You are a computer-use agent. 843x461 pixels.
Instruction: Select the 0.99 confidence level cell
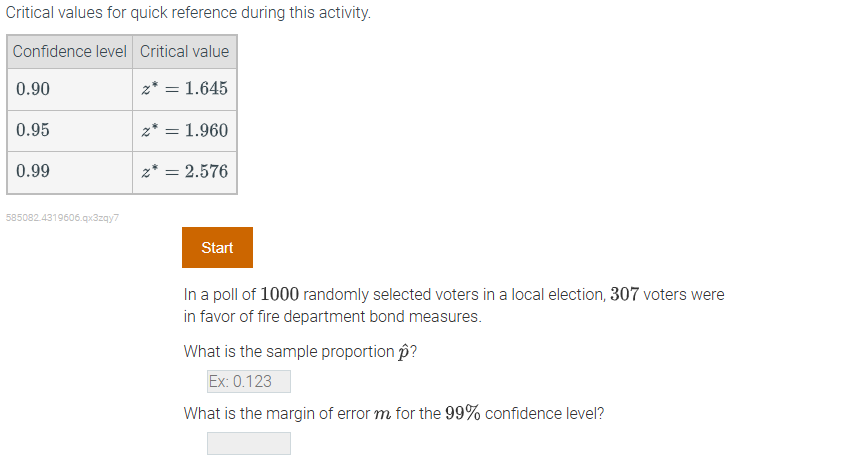(x=70, y=171)
